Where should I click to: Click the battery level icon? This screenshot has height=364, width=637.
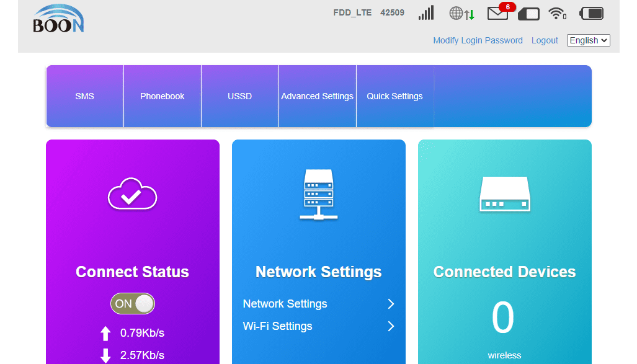click(591, 13)
